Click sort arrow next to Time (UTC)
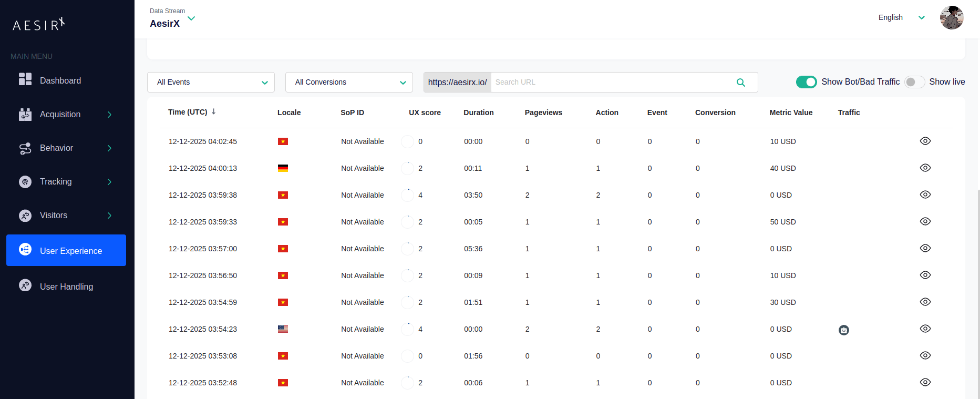The image size is (980, 399). coord(214,112)
